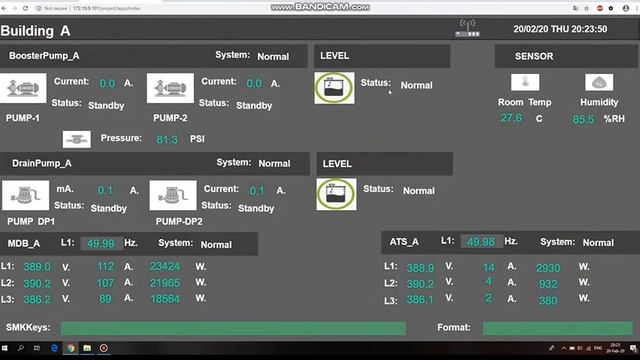Click the PUMP-1 booster pump icon
This screenshot has width=640, height=360.
(23, 88)
